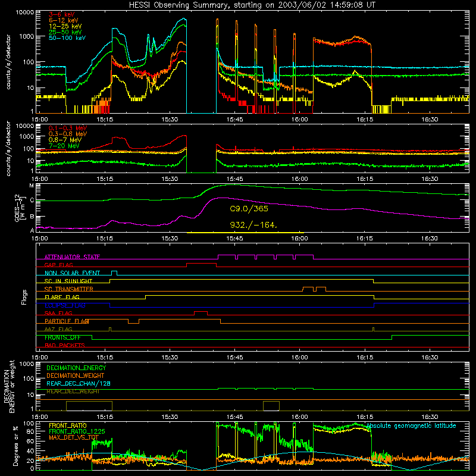The image size is (476, 476).
Task: Click the MAX_DET_VS_TOT legend entry
Action: pyautogui.click(x=74, y=437)
